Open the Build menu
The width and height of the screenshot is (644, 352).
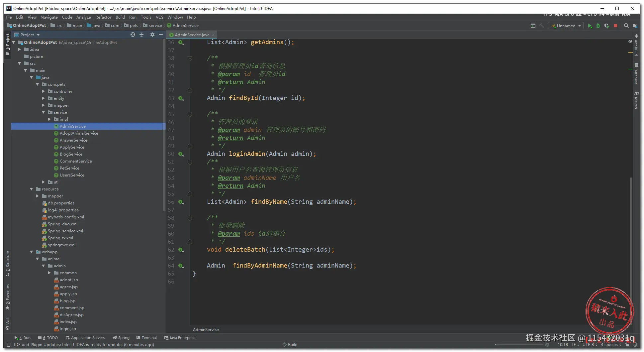point(120,17)
